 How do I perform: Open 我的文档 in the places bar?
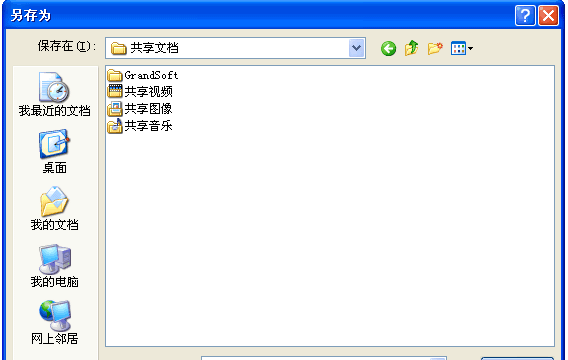(55, 208)
